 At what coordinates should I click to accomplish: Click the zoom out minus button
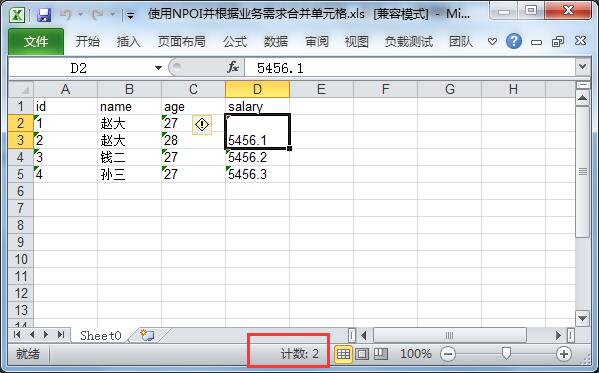click(x=448, y=354)
